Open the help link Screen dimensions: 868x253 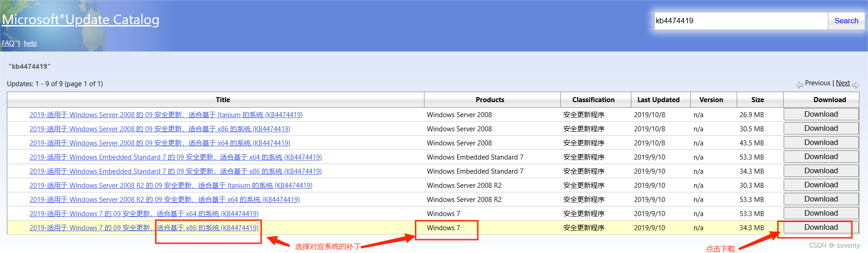tap(30, 43)
